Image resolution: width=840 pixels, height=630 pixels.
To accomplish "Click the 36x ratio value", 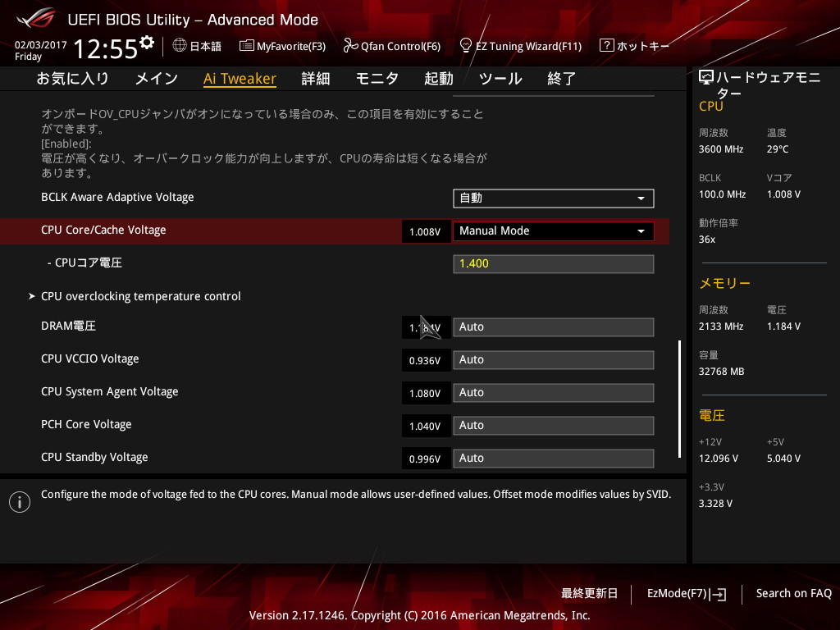I will (707, 240).
